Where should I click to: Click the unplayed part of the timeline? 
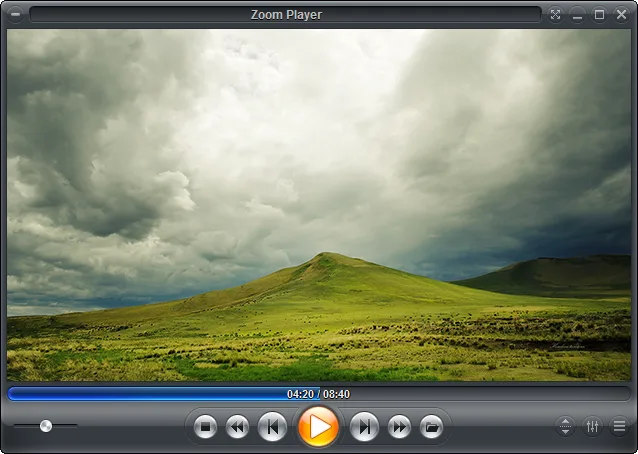[x=475, y=394]
